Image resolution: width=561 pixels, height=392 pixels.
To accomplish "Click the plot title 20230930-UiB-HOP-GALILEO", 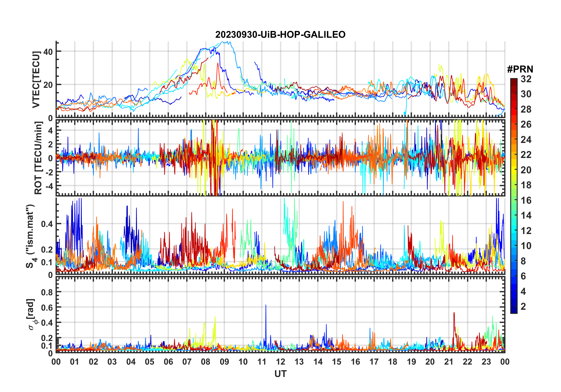I will click(280, 34).
